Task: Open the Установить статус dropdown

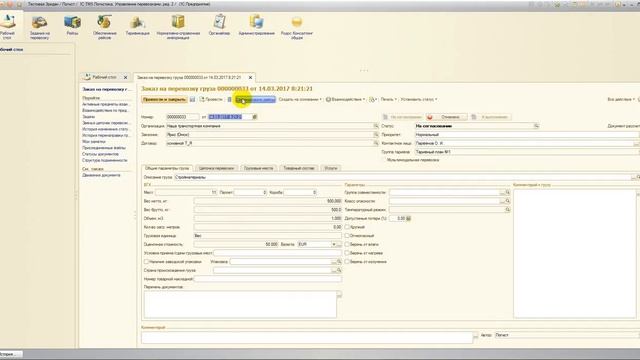Action: coord(419,99)
